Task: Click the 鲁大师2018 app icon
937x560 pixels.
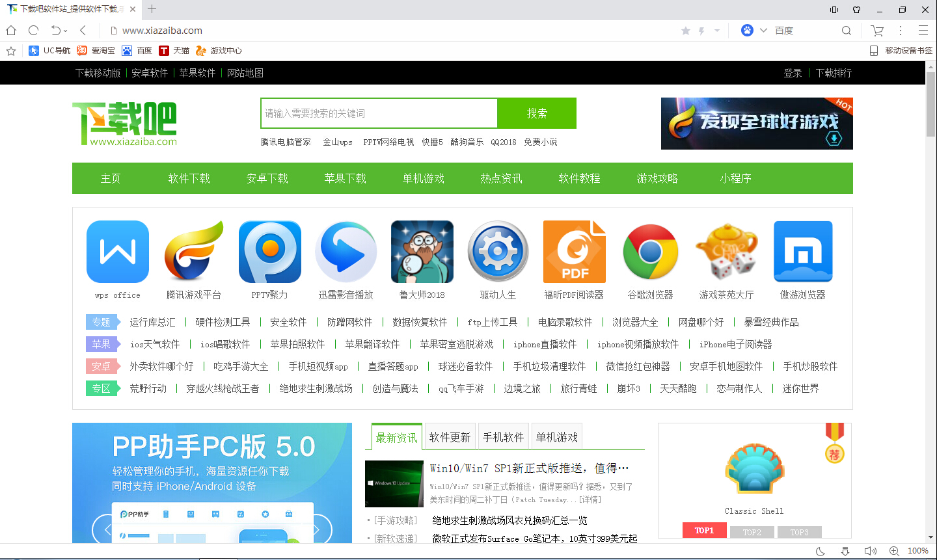Action: tap(422, 252)
